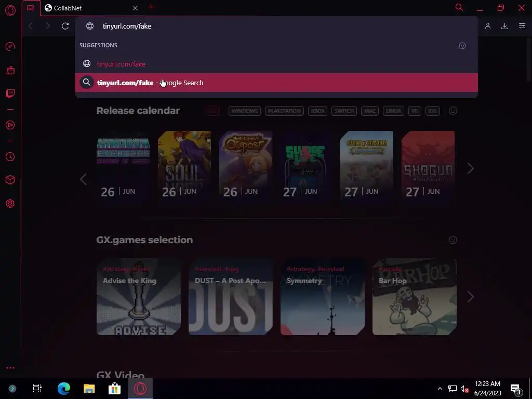The height and width of the screenshot is (399, 532).
Task: Open DUST – A Post Apo... game card
Action: pos(230,297)
